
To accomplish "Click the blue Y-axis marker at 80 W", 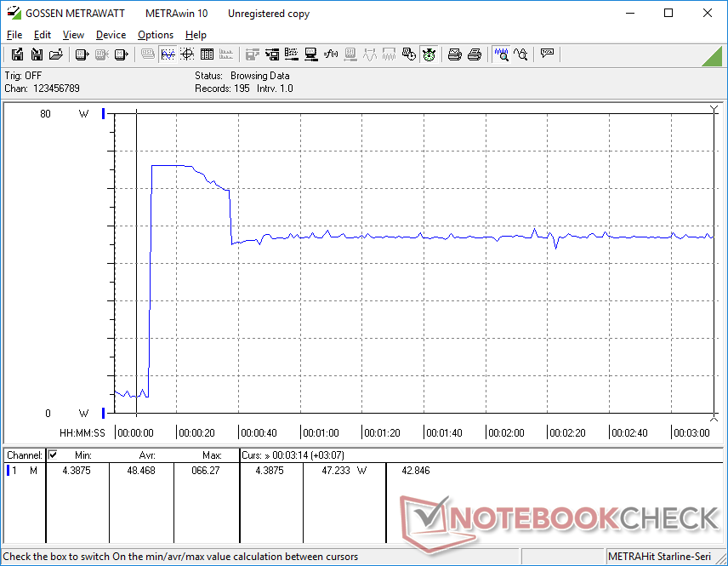I will pyautogui.click(x=104, y=114).
